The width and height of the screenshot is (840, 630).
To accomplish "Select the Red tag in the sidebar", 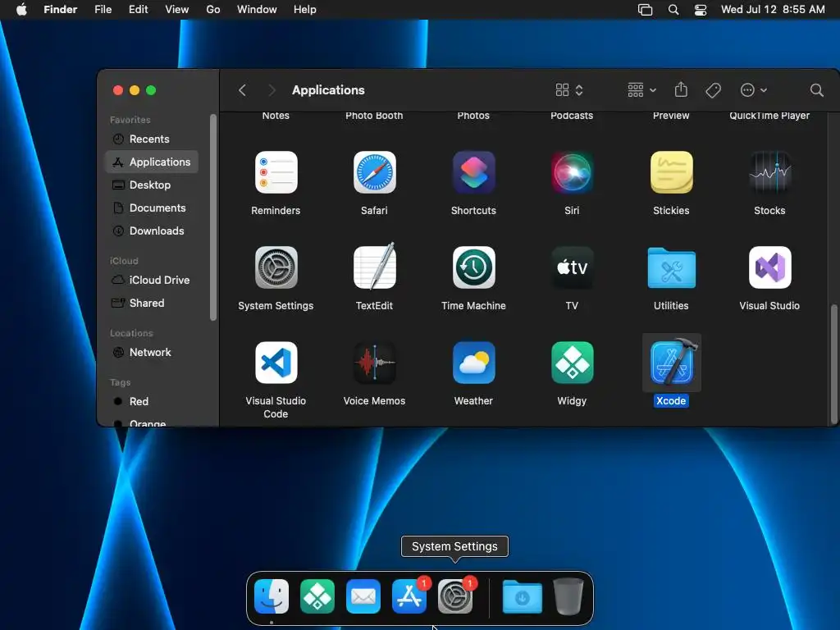I will coord(152,402).
